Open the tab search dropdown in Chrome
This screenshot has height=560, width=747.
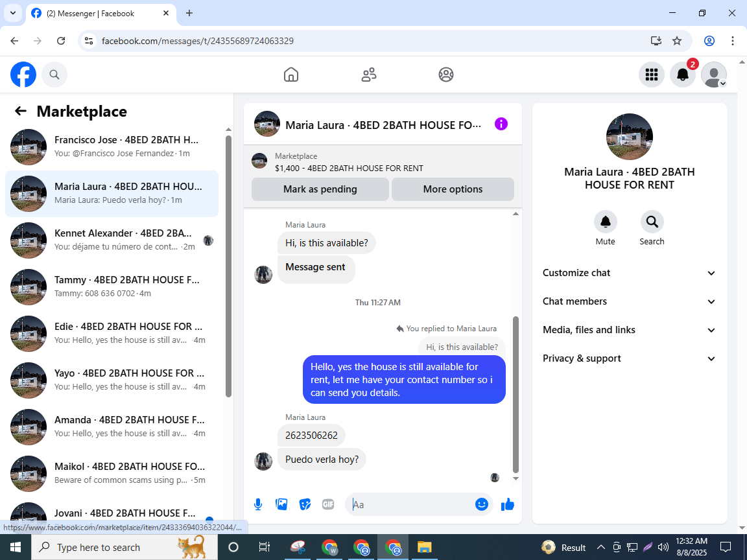coord(13,13)
